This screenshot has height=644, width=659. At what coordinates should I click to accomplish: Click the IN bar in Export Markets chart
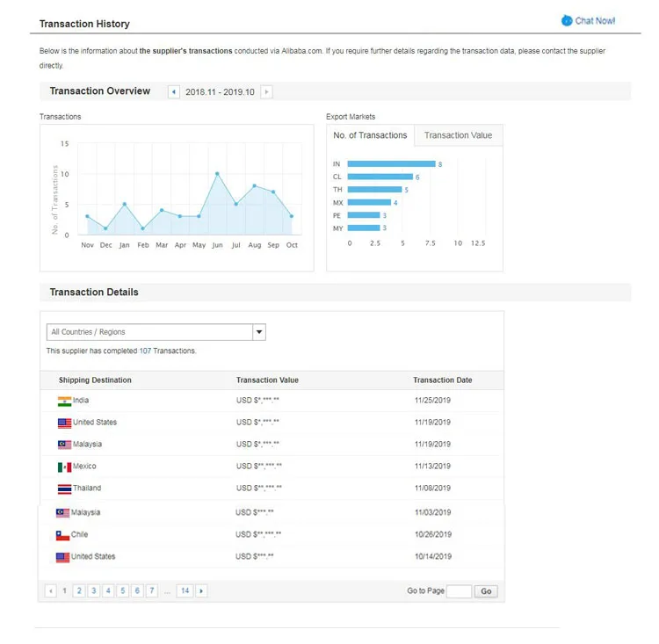(391, 164)
